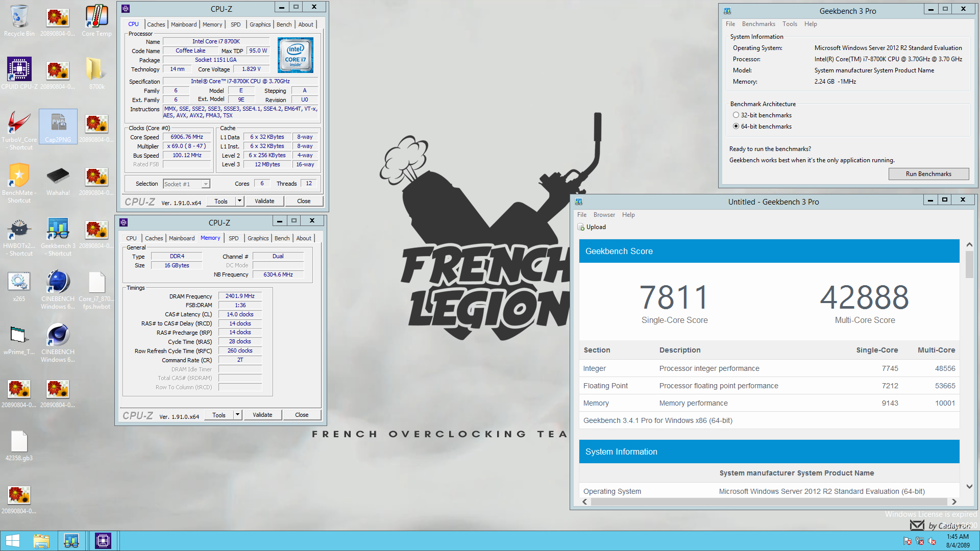Click the 7811 Single-Core Score
This screenshot has height=551, width=980.
pos(674,298)
